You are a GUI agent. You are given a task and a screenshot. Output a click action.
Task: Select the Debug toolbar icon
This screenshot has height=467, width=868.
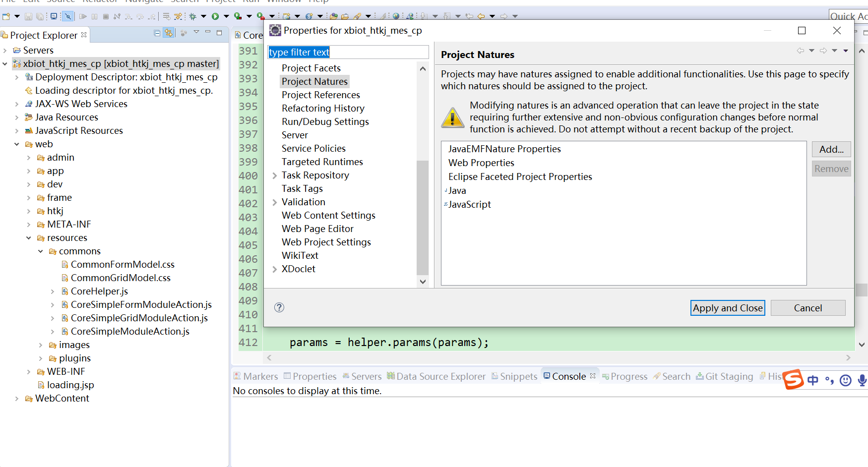point(194,16)
